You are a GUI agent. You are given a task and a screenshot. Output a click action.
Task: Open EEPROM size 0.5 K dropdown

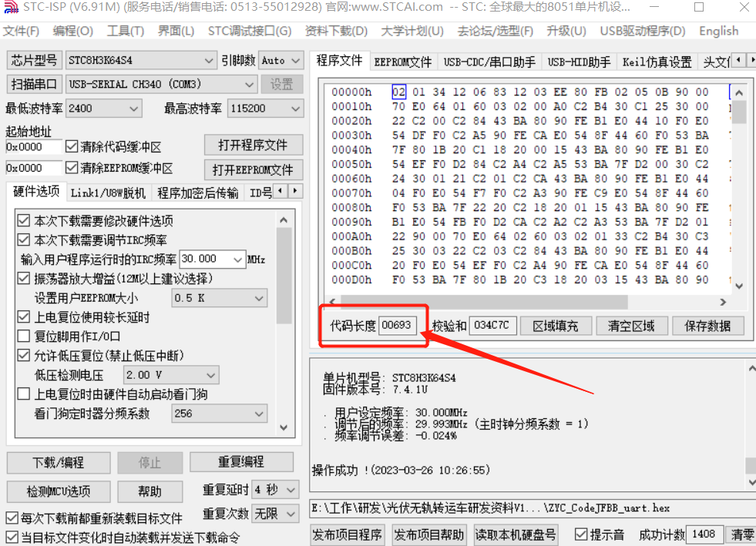[220, 298]
